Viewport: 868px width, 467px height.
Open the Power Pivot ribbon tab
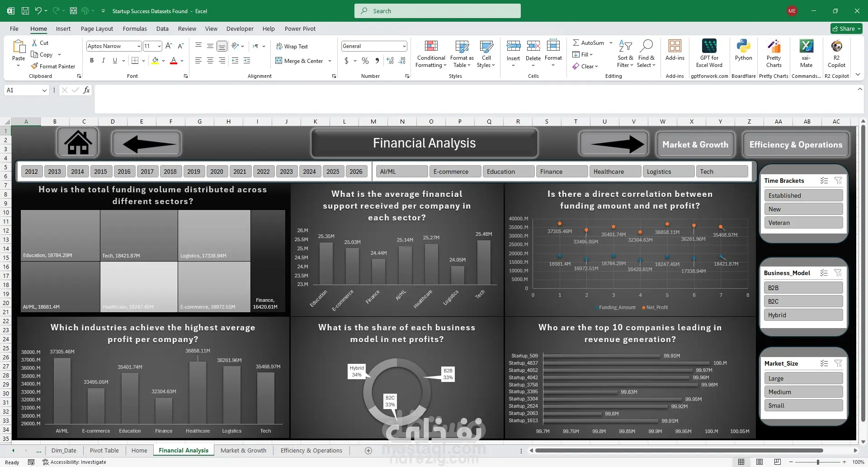300,29
